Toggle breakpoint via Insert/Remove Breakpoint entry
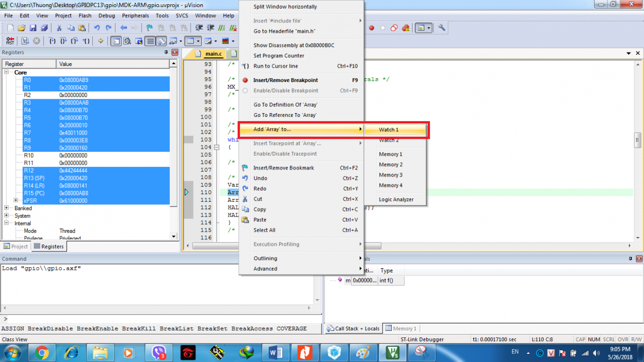Image resolution: width=644 pixels, height=362 pixels. (284, 80)
